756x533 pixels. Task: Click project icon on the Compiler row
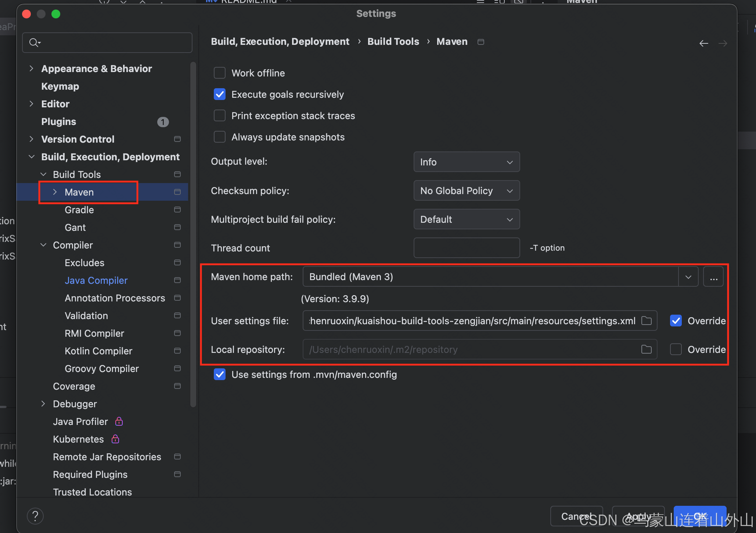(x=177, y=245)
